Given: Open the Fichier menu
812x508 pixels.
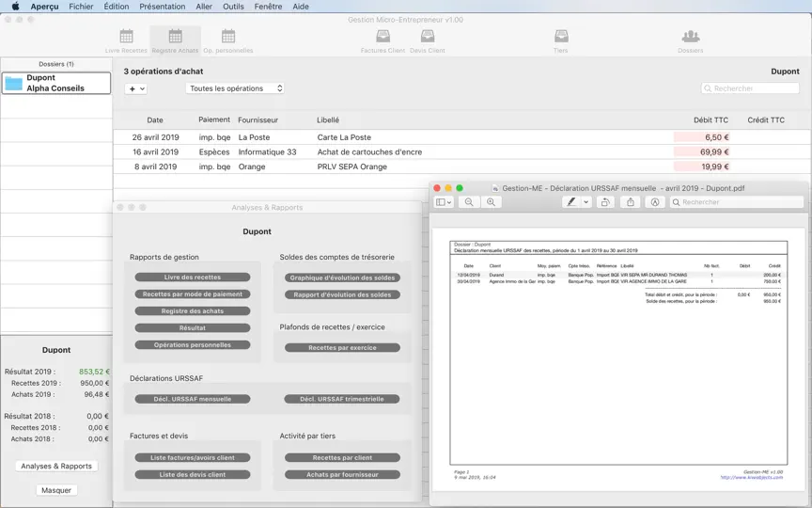Looking at the screenshot, I should (x=82, y=7).
